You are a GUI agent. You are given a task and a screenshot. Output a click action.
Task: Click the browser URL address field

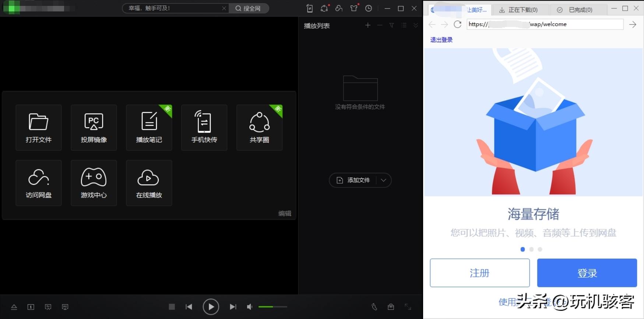545,24
